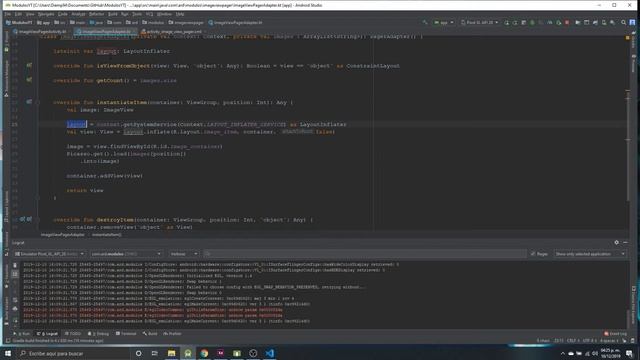This screenshot has height=360, width=640.
Task: Switch to the ImageViewPagerActivity.kt editor tab
Action: (x=40, y=31)
